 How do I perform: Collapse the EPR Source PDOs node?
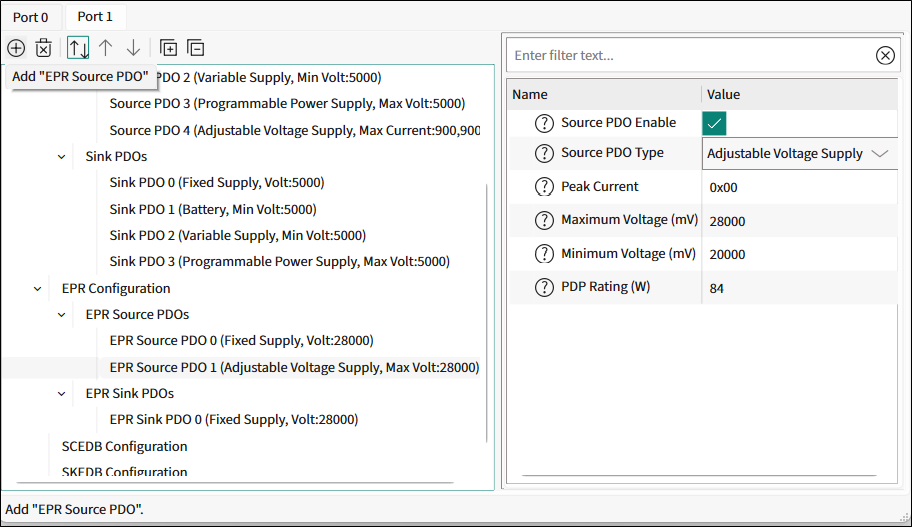[x=62, y=315]
